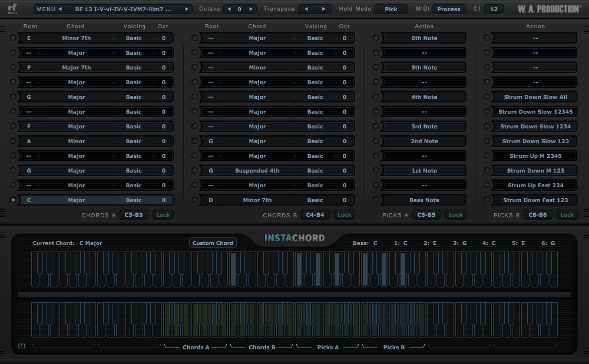The image size is (589, 364).
Task: Toggle the MIDI Process button
Action: [x=448, y=9]
